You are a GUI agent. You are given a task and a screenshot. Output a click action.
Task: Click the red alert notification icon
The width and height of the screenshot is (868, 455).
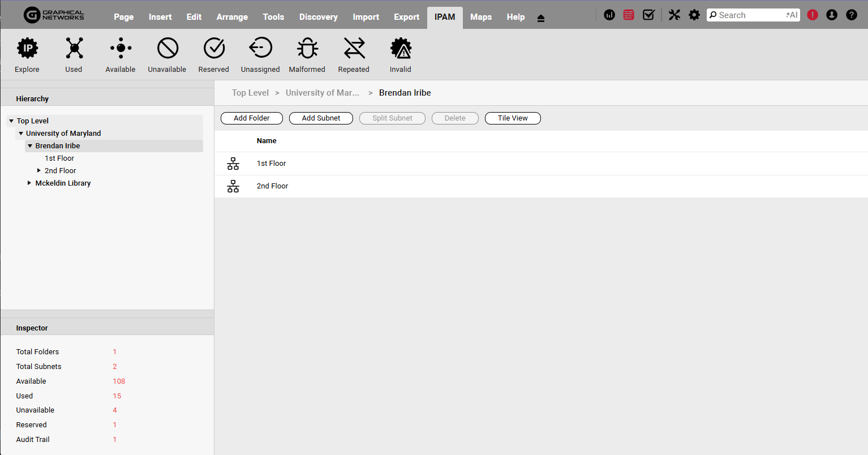813,15
